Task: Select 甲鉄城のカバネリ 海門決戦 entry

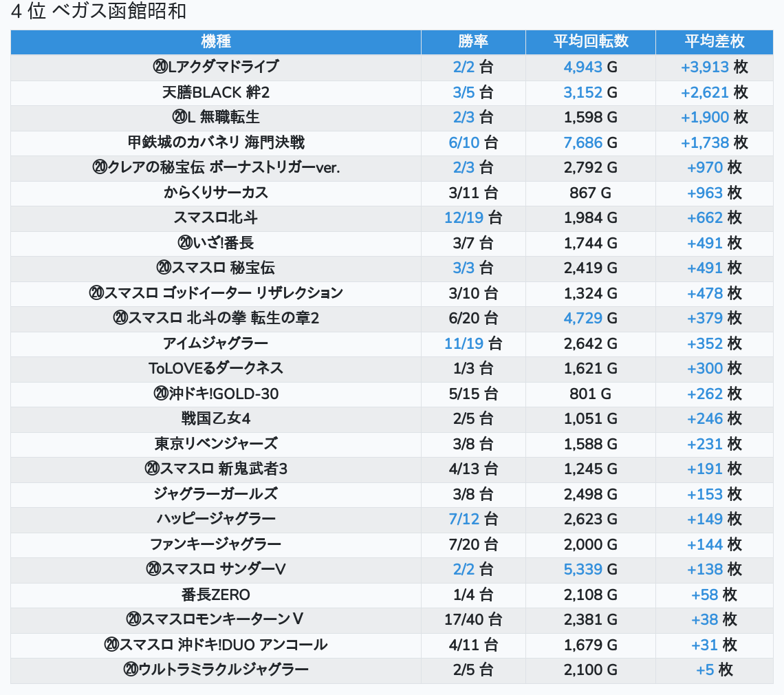Action: click(x=215, y=142)
